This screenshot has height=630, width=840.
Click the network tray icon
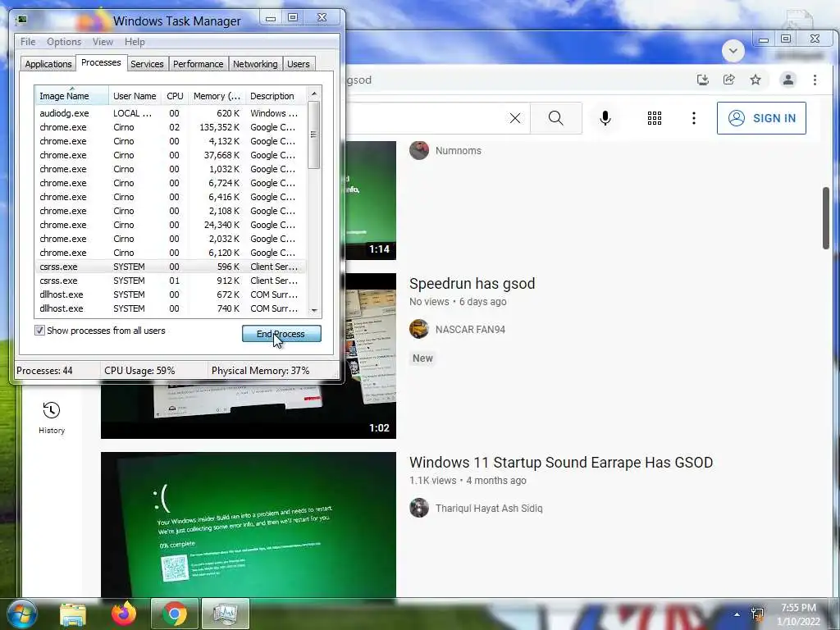point(757,614)
